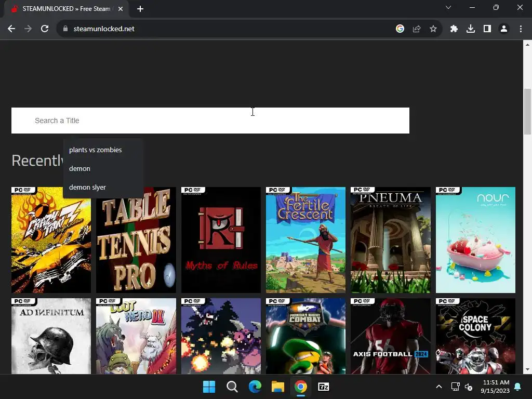Toggle the Chrome side panel
The height and width of the screenshot is (399, 532).
487,29
